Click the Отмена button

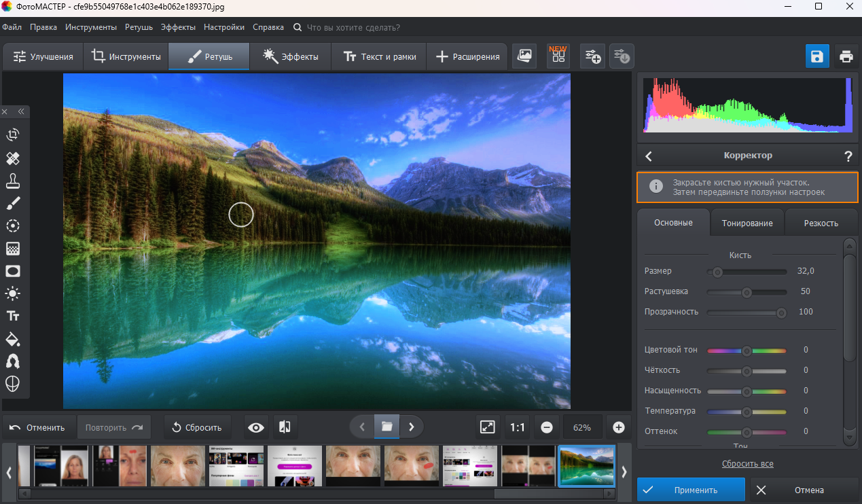click(804, 490)
